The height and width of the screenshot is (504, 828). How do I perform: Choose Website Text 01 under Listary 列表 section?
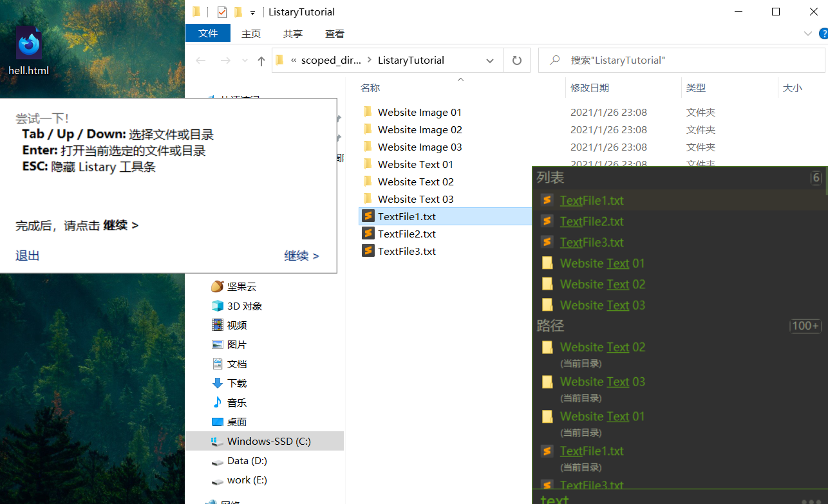point(679,263)
